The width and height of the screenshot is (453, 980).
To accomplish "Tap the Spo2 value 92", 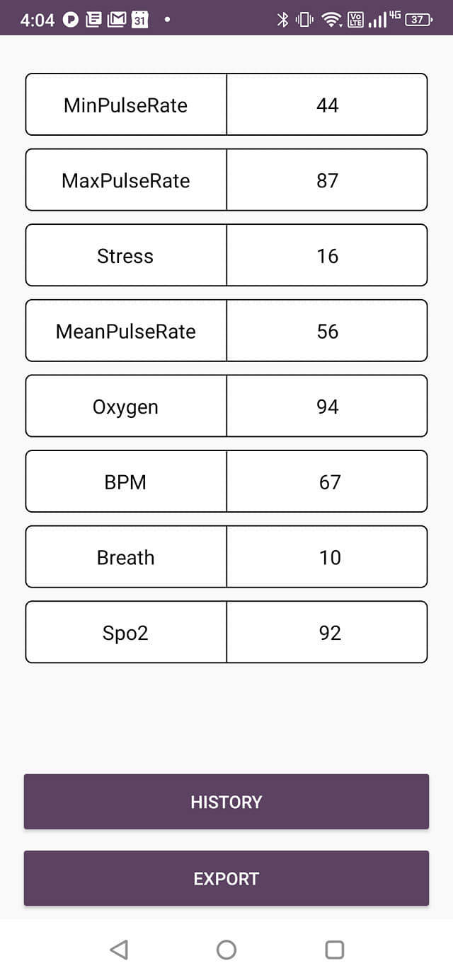I will (327, 633).
